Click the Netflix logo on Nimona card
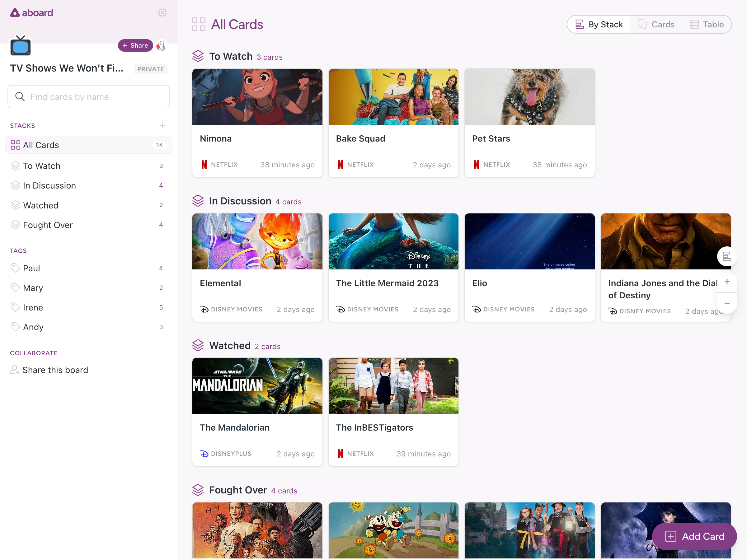 [204, 164]
